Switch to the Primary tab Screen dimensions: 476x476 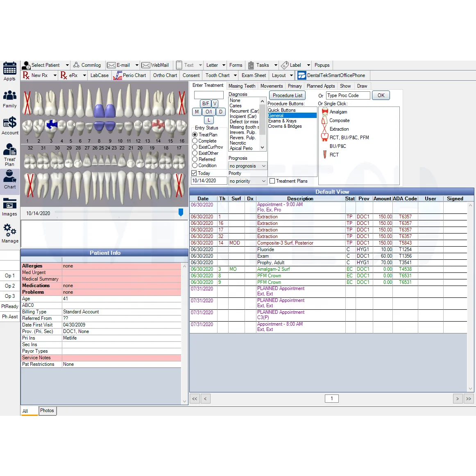click(295, 86)
